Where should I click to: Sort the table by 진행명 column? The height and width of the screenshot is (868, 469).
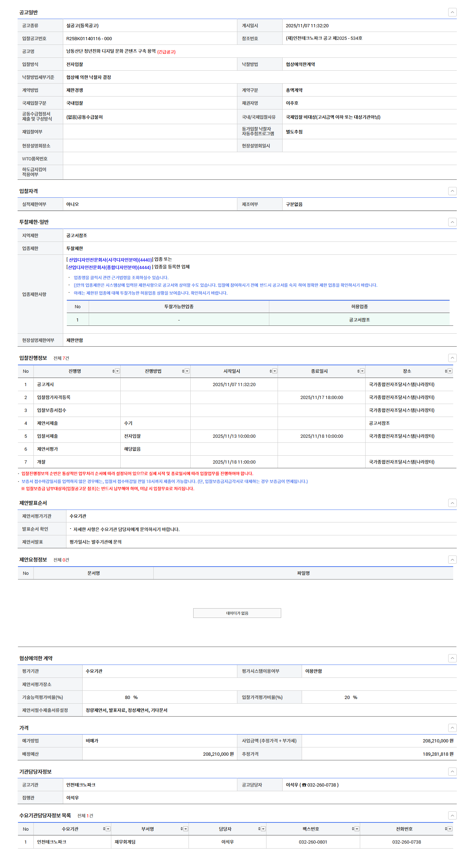tap(113, 371)
